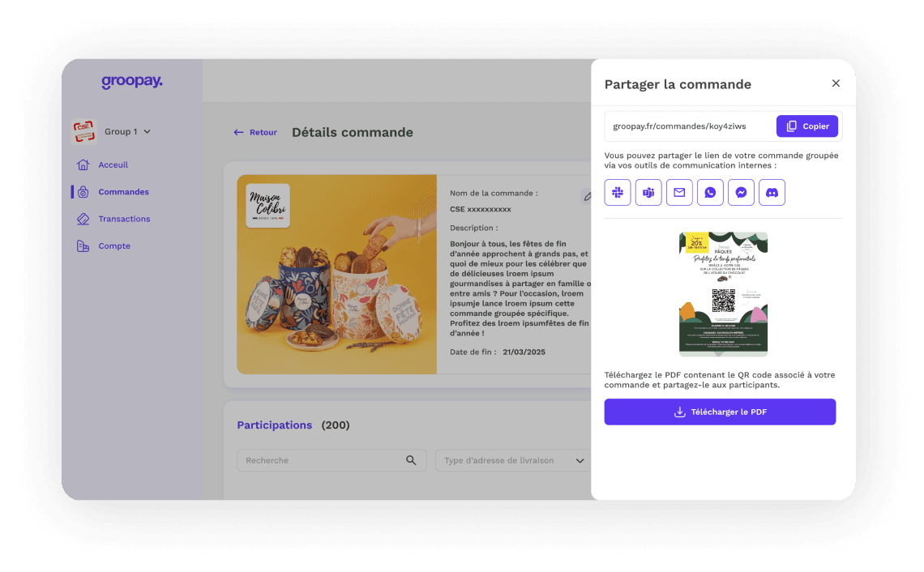The width and height of the screenshot is (924, 572).
Task: Expand the CSE group chevron
Action: (x=148, y=131)
